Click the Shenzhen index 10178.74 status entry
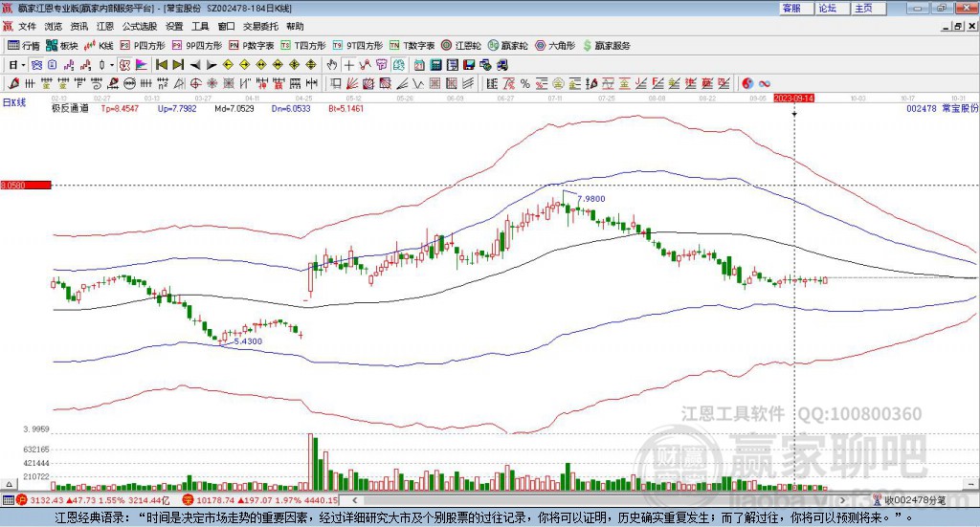 pos(260,500)
